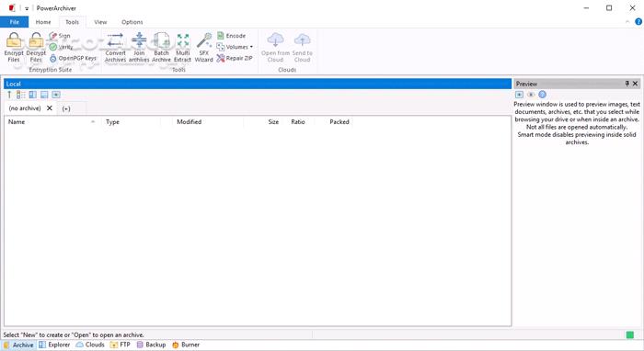
Task: Click Sign in the Encryption Suite
Action: [x=60, y=36]
